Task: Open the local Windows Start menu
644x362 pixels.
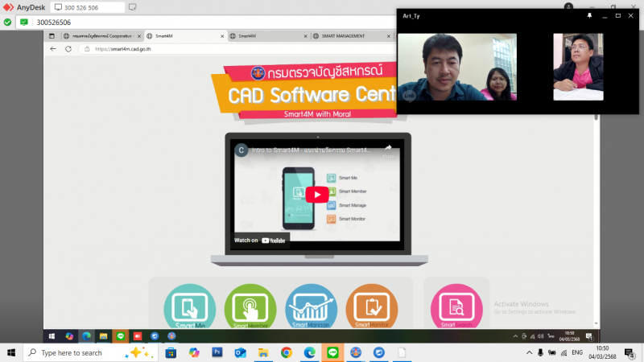Action: (11, 352)
